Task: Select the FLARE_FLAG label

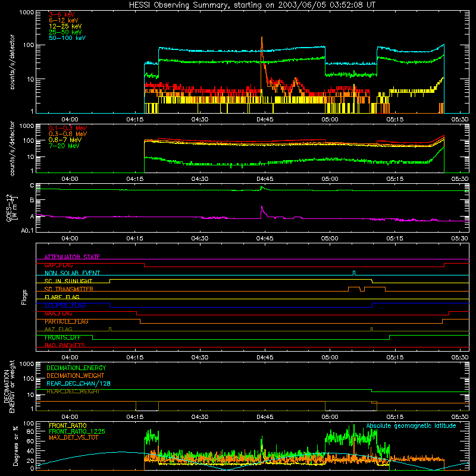Action: tap(62, 297)
